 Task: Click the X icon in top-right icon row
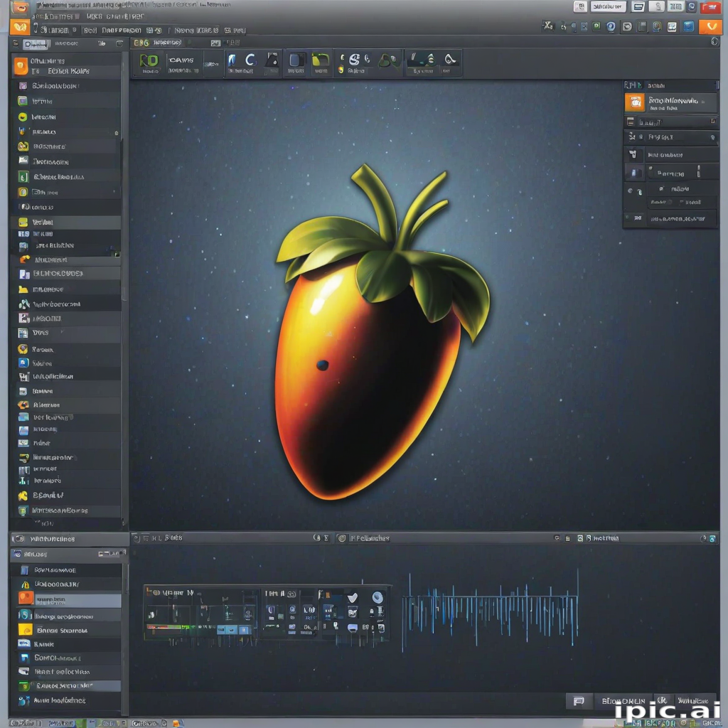pos(548,26)
